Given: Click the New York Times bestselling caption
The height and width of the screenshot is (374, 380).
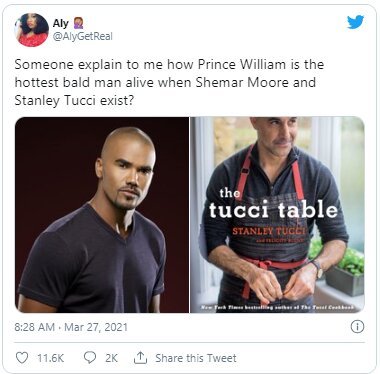Looking at the screenshot, I should coord(277,307).
